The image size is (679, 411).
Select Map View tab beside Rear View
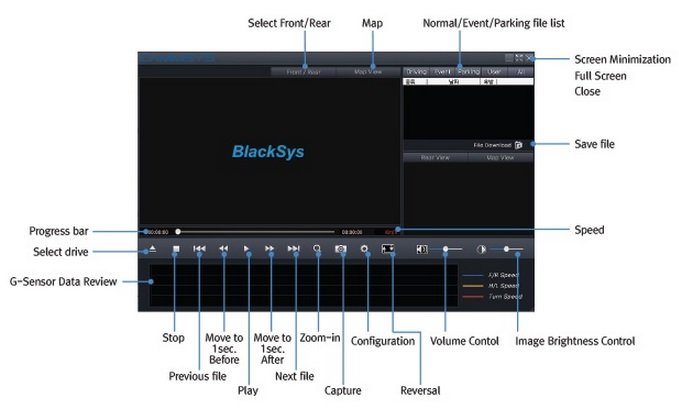(501, 158)
